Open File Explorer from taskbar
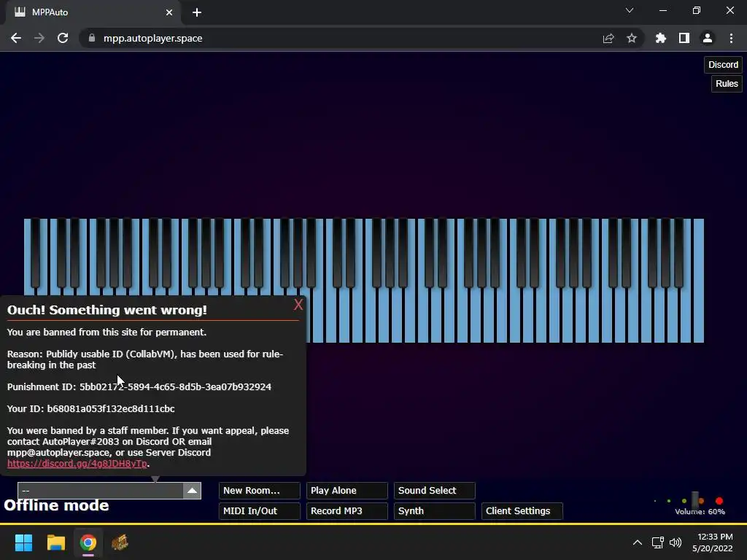The height and width of the screenshot is (560, 747). pos(55,542)
